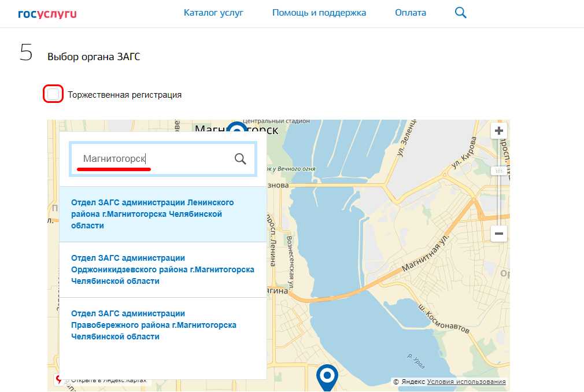
Task: Zoom in the map with plus button
Action: pos(498,131)
